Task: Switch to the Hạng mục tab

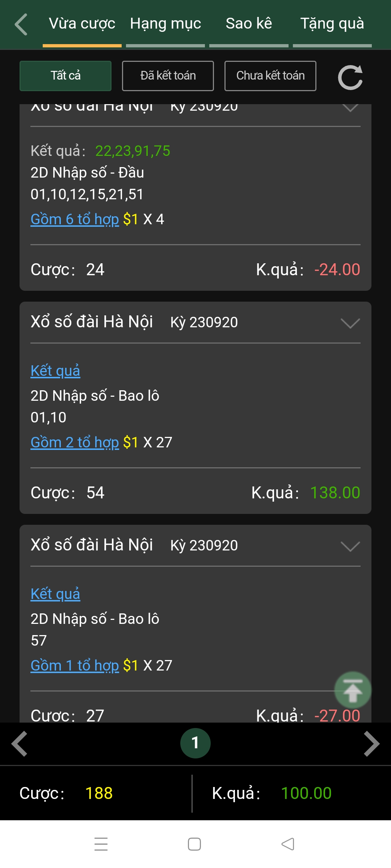Action: [165, 24]
